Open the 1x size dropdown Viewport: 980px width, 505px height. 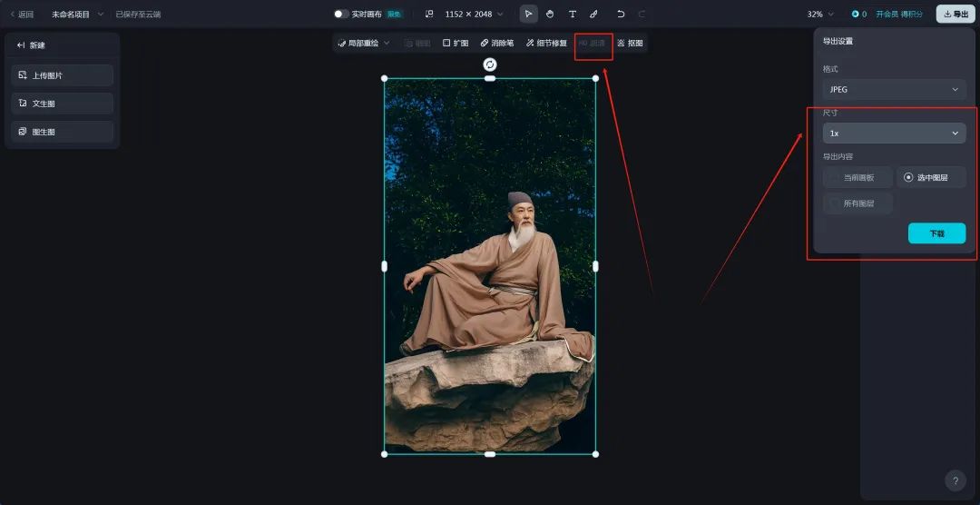[x=894, y=133]
